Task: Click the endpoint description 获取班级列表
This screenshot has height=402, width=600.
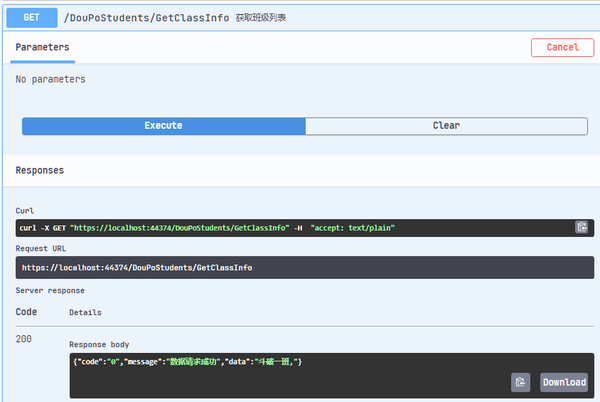Action: [x=260, y=19]
